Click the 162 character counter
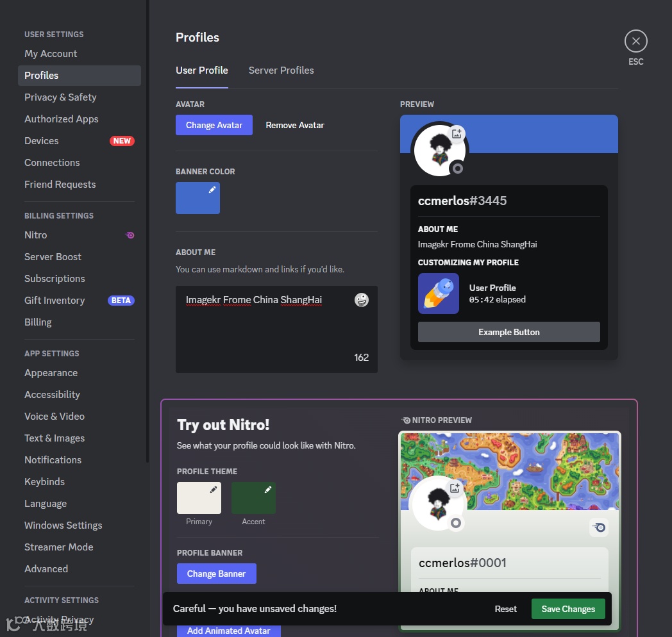This screenshot has height=637, width=672. tap(361, 357)
